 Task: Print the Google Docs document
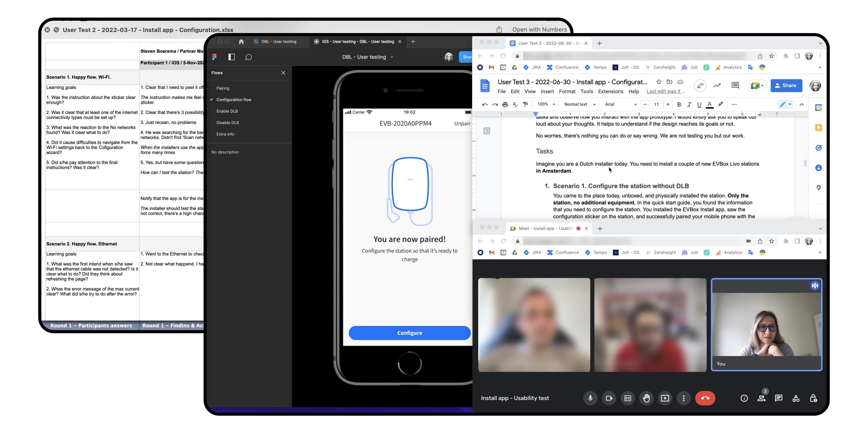[505, 104]
